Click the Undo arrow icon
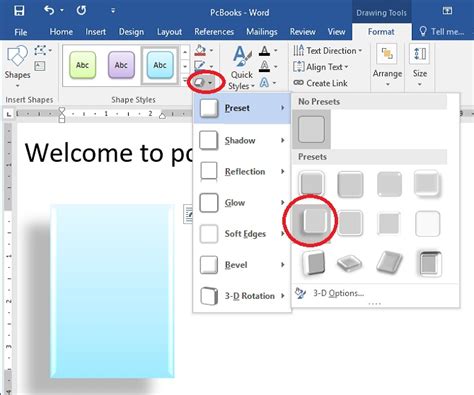Viewport: 474px width, 395px height. click(49, 11)
